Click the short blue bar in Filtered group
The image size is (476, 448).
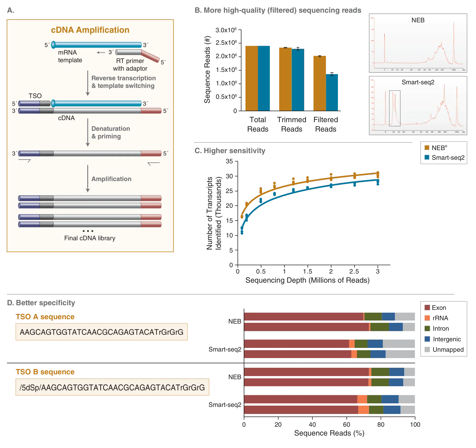[332, 92]
